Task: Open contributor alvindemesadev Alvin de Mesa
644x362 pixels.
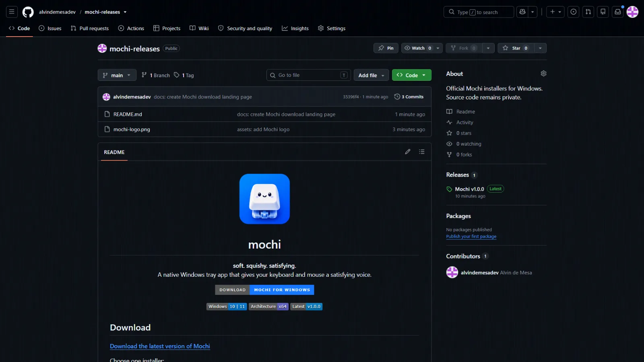Action: [x=489, y=272]
